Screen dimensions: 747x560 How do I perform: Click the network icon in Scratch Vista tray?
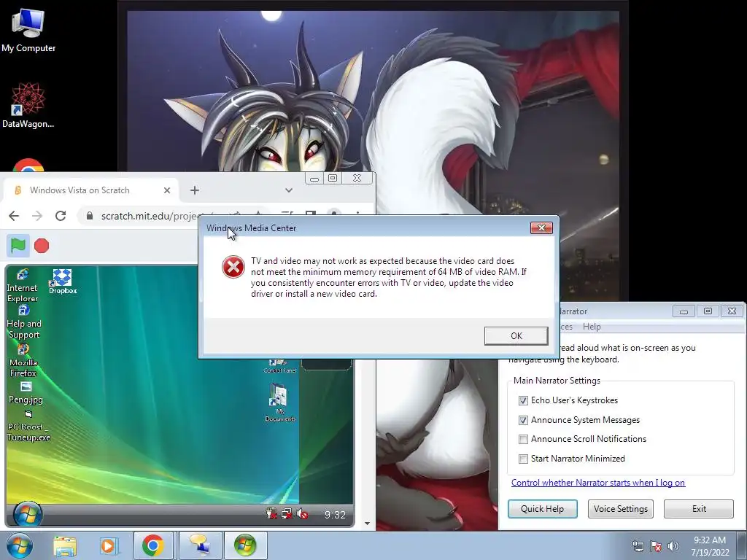(286, 514)
